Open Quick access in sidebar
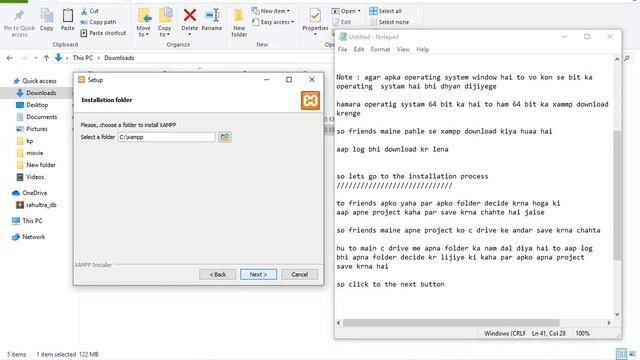Image resolution: width=640 pixels, height=360 pixels. (35, 81)
